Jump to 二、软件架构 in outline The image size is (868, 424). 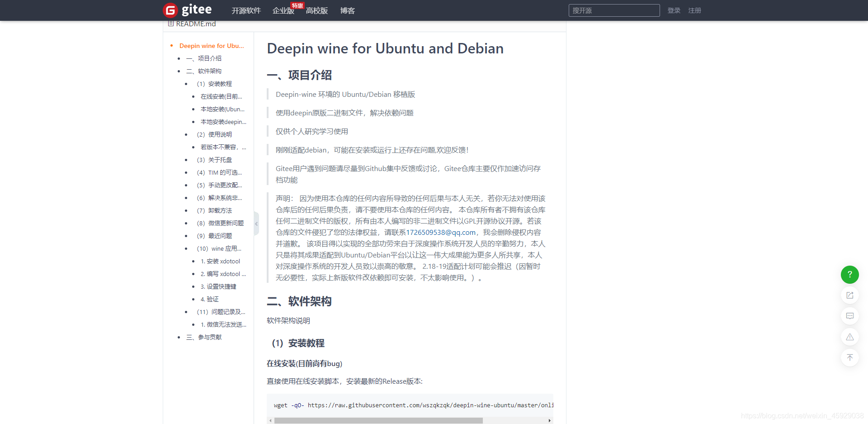click(204, 71)
